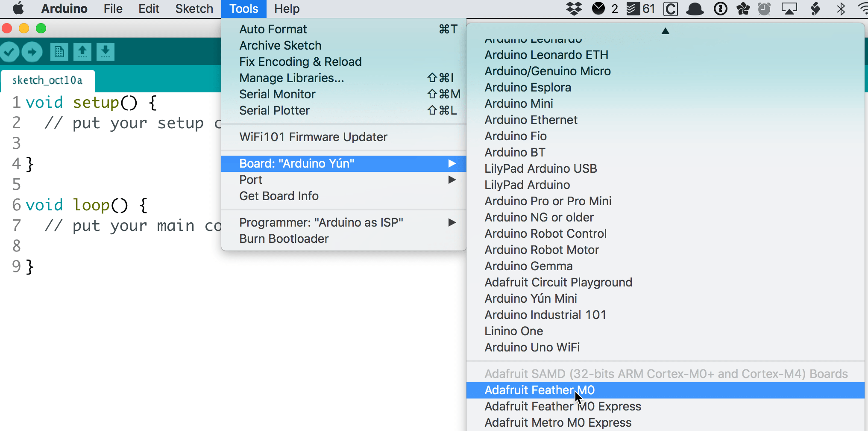Click the boxed C status icon

[671, 9]
